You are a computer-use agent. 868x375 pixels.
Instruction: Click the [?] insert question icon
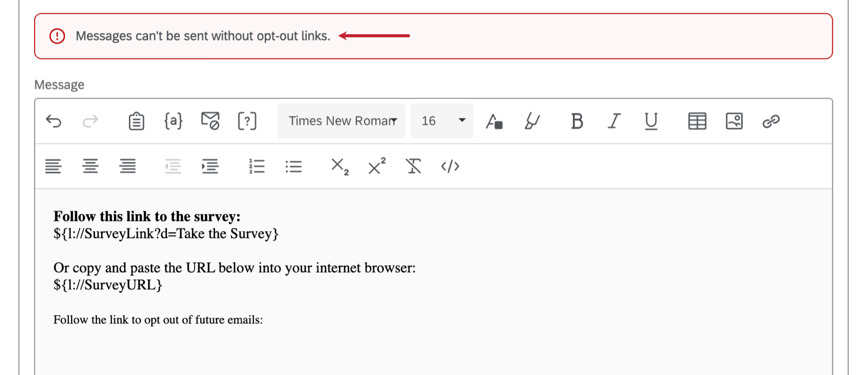point(247,121)
